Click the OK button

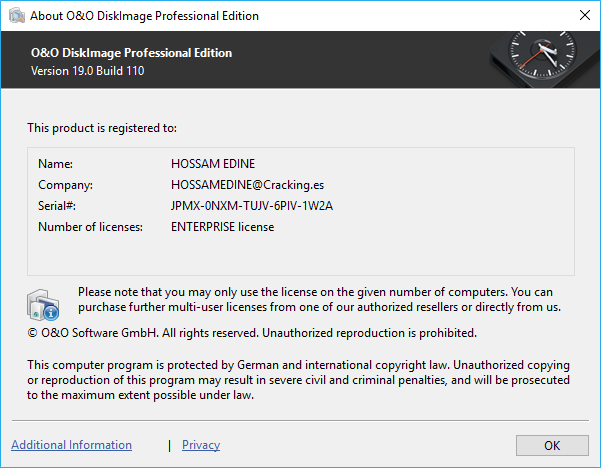[552, 445]
